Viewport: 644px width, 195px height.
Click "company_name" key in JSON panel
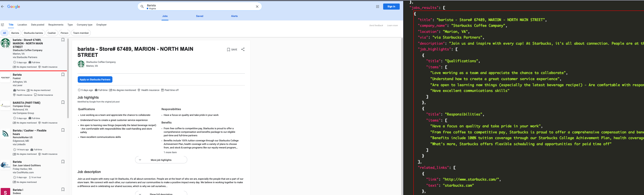pos(433,26)
